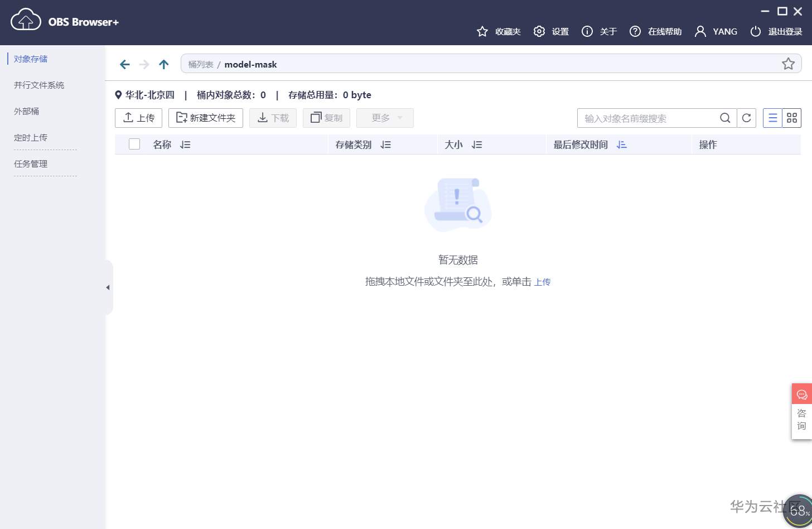812x529 pixels.
Task: Click the 上传 link in empty state
Action: pos(542,282)
